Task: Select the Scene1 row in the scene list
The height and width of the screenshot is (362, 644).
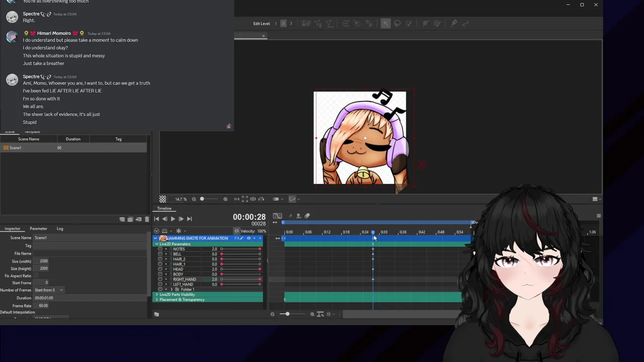Action: click(73, 148)
